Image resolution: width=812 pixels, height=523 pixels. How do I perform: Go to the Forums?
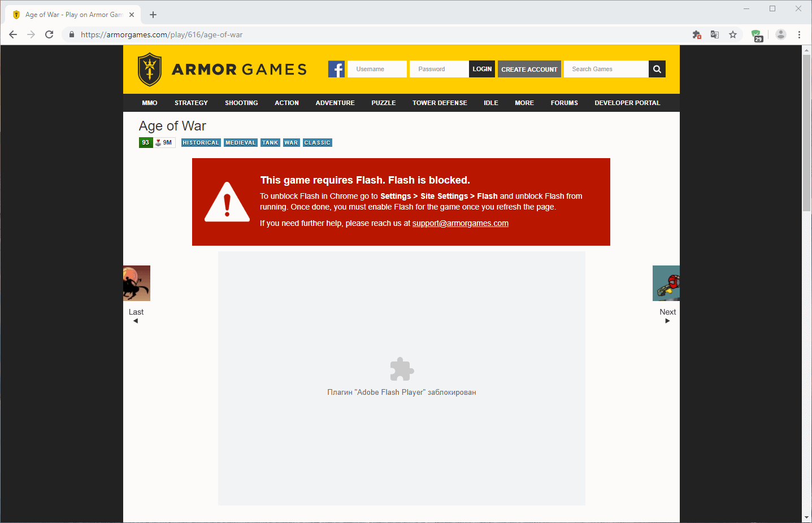pyautogui.click(x=565, y=103)
